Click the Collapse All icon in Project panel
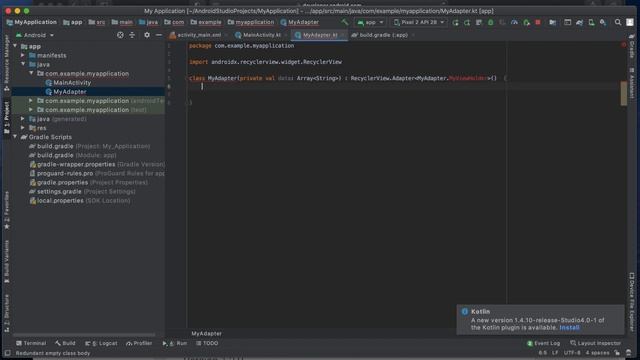640x360 pixels. [x=132, y=35]
